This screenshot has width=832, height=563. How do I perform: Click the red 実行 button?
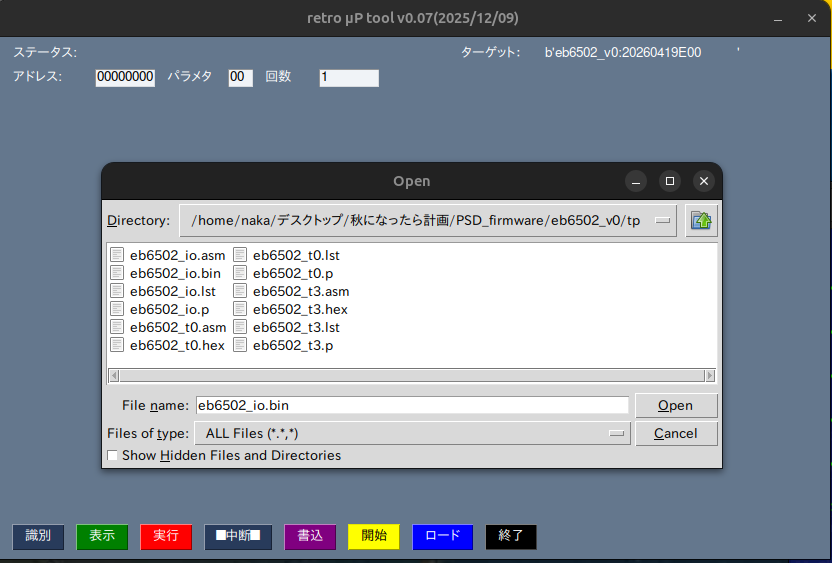click(x=166, y=537)
